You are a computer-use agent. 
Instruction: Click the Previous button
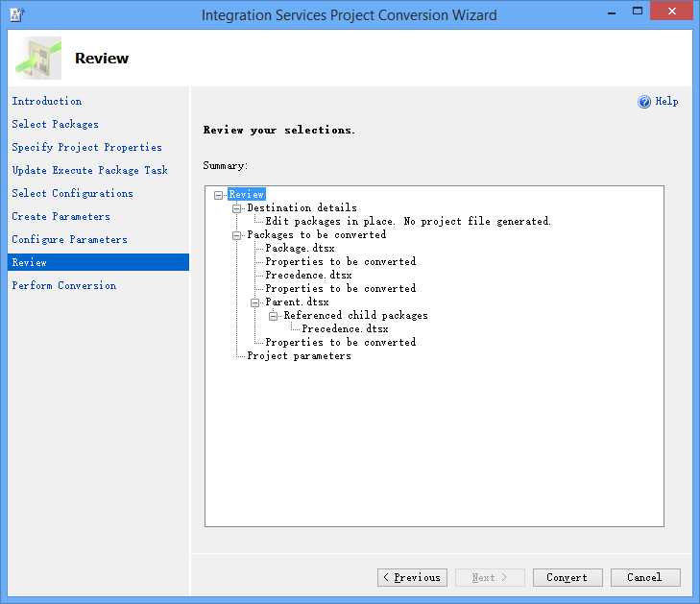coord(411,577)
